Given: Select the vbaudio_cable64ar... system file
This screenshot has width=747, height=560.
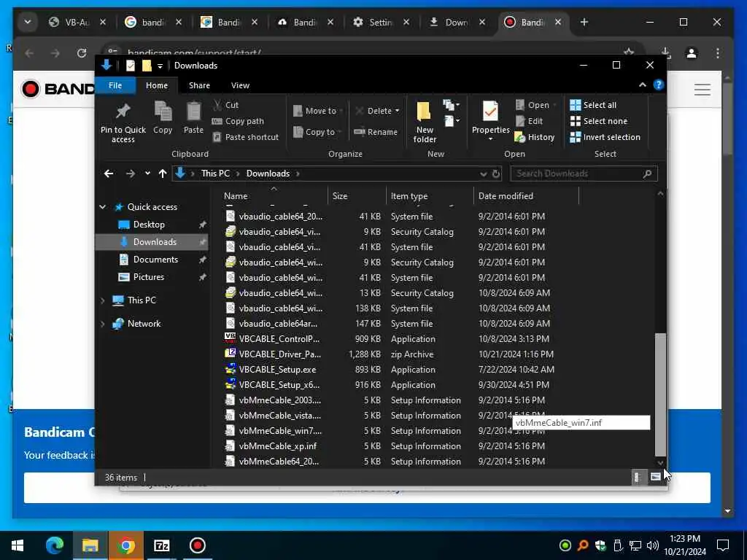Looking at the screenshot, I should coord(278,324).
